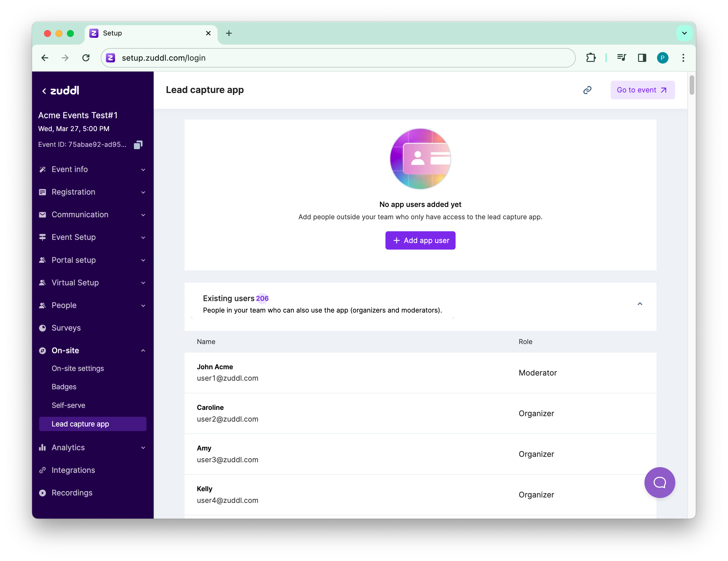
Task: Click the zuddl back arrow logo
Action: 61,91
